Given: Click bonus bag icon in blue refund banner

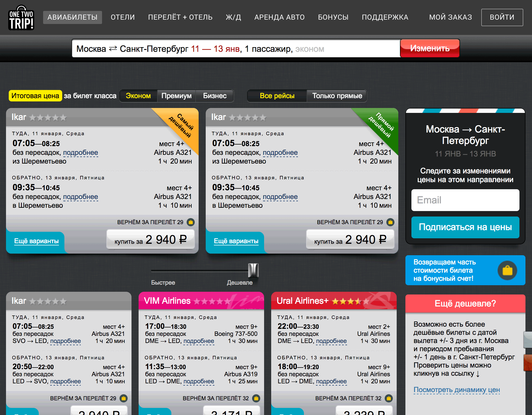Looking at the screenshot, I should [507, 270].
